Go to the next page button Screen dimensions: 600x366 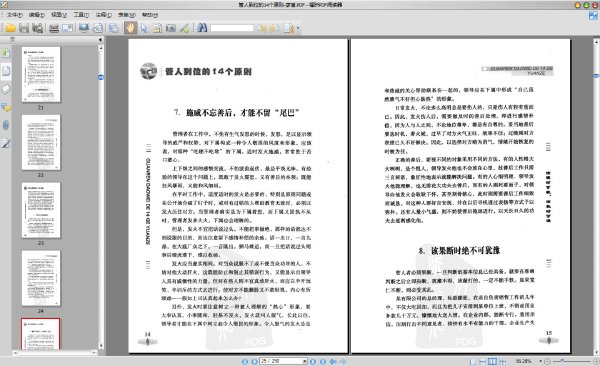[x=313, y=361]
